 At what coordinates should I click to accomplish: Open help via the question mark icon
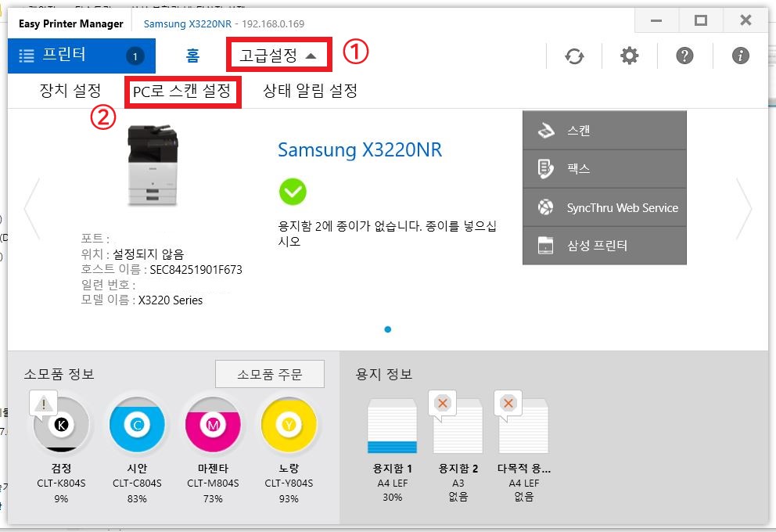point(684,56)
